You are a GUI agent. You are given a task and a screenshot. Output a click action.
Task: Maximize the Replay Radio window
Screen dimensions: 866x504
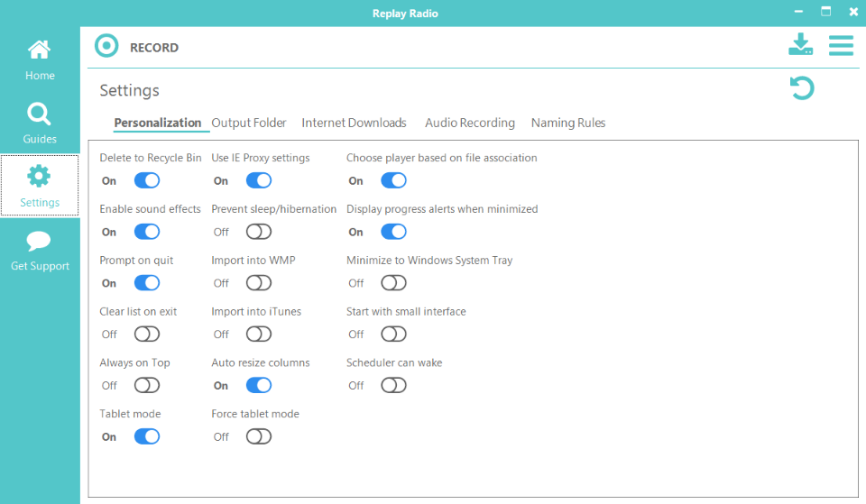point(825,12)
